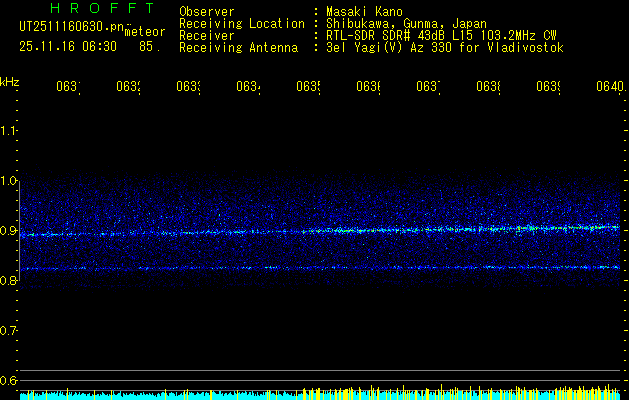Click the 0635 time marker
This screenshot has width=629, height=400.
pos(308,86)
